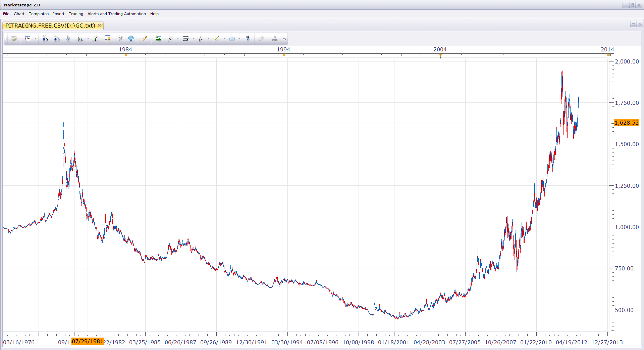
Task: Click the 1,750.00 price axis label
Action: [627, 103]
